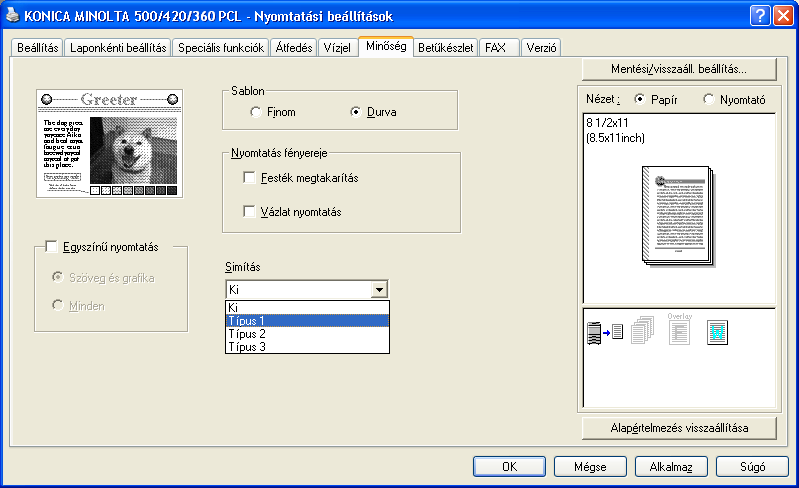Select the Szöveg és grafika radio
This screenshot has height=488, width=799.
tap(103, 278)
